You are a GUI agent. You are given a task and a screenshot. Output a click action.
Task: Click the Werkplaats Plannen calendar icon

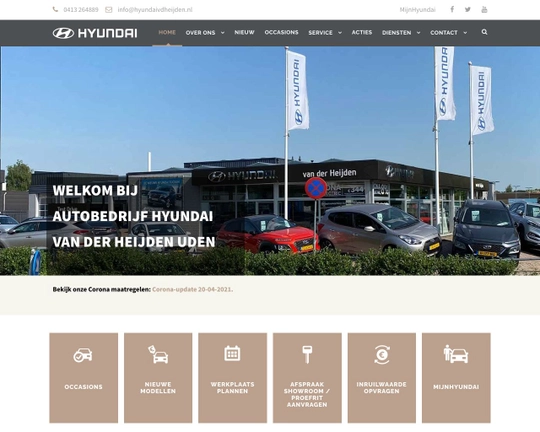pyautogui.click(x=232, y=353)
